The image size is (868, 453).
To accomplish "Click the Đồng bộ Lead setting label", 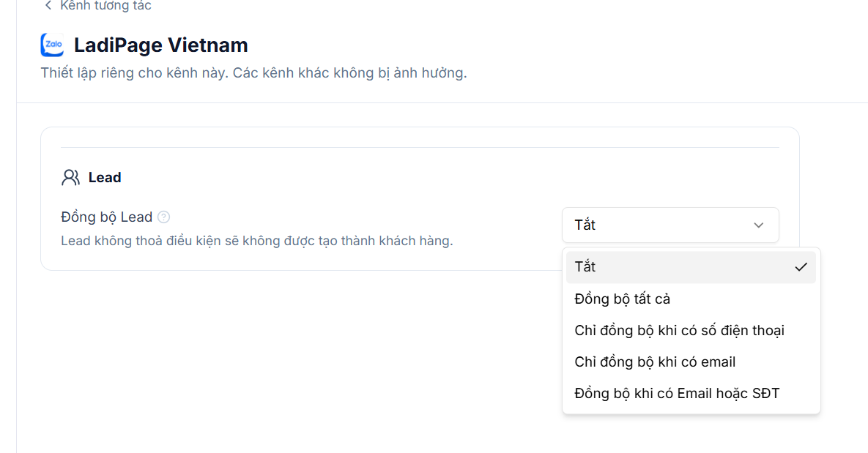I will coord(106,217).
